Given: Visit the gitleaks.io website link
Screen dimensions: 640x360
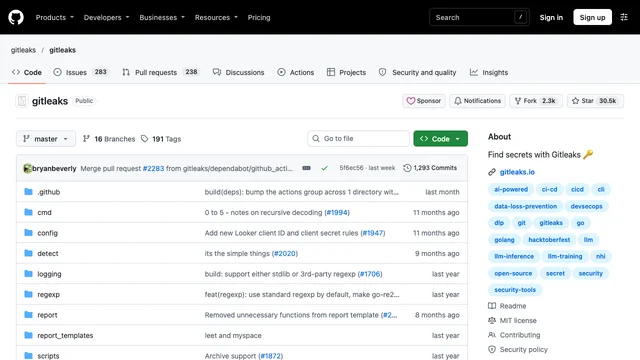Looking at the screenshot, I should (517, 172).
